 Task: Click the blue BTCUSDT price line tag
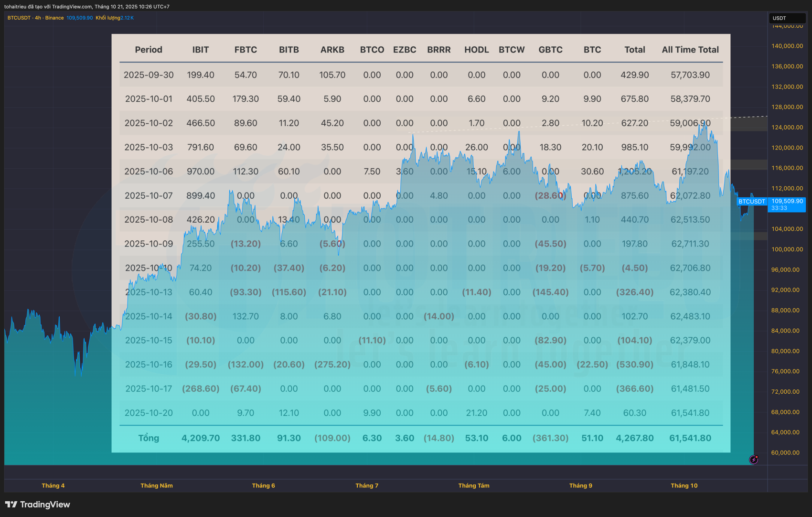[751, 202]
